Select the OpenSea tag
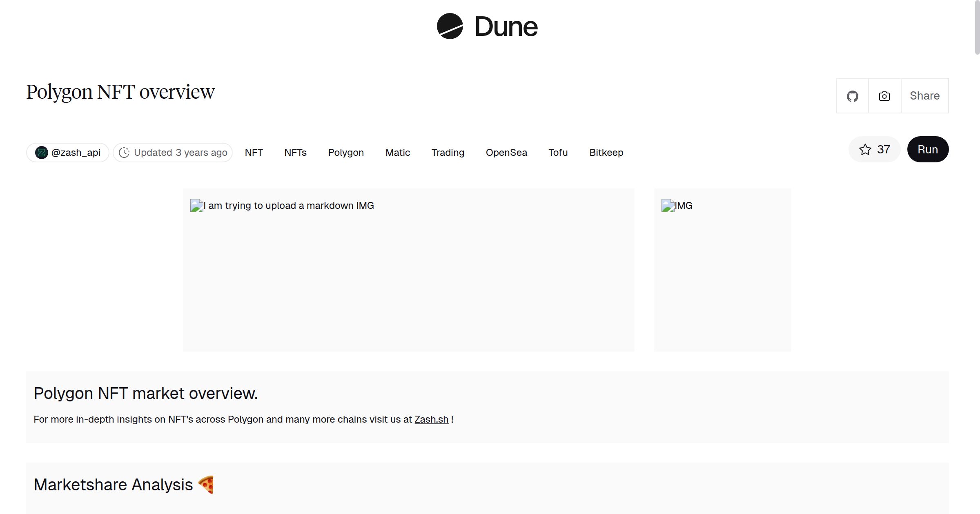 coord(506,153)
